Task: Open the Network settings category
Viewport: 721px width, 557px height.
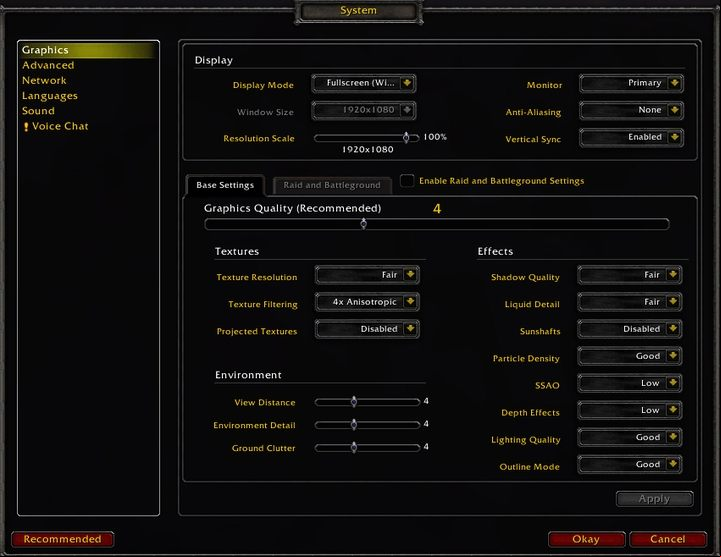Action: 44,80
